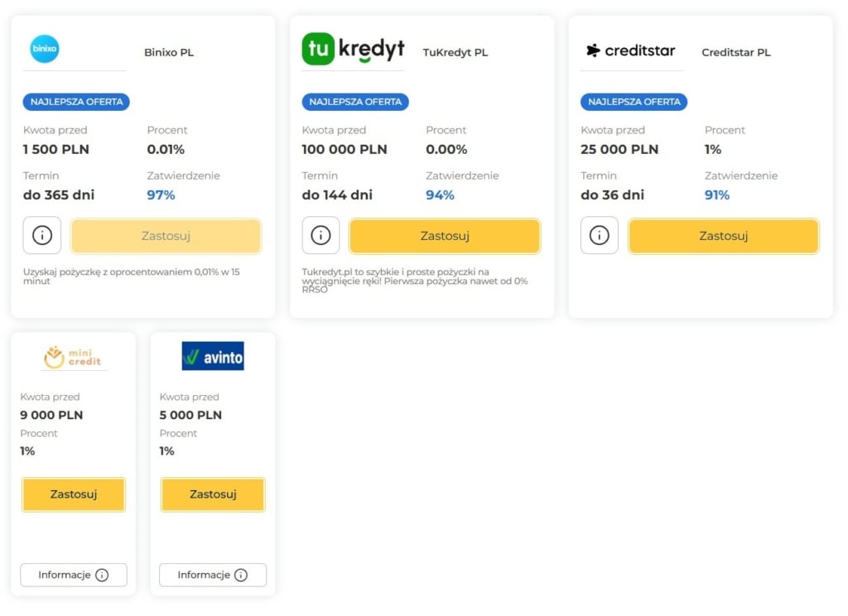Click the info icon under TuKredyt offer

tap(320, 235)
